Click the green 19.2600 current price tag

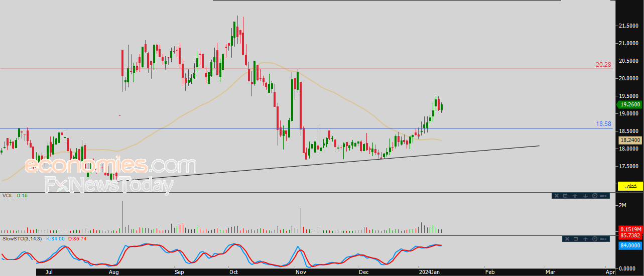pyautogui.click(x=630, y=104)
